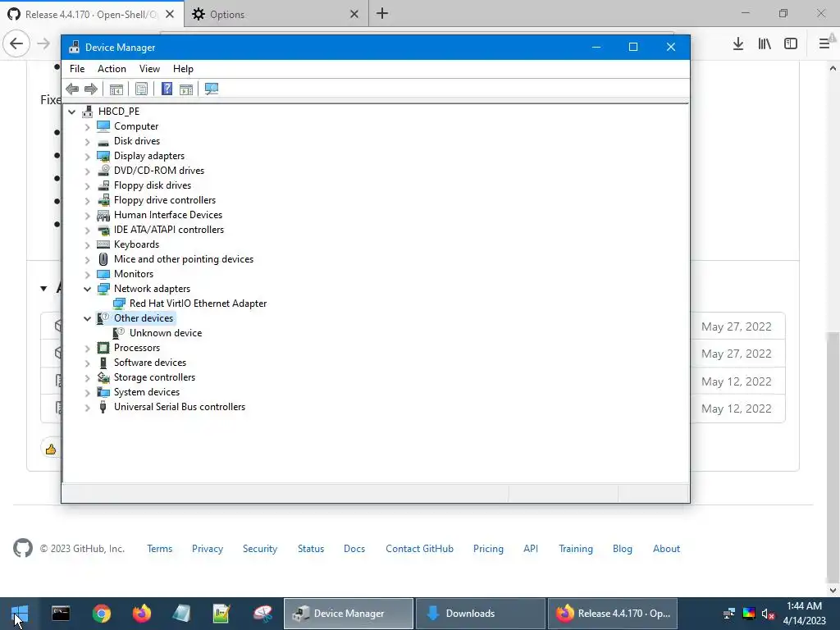
Task: Open the Action menu in Device Manager
Action: pos(112,69)
